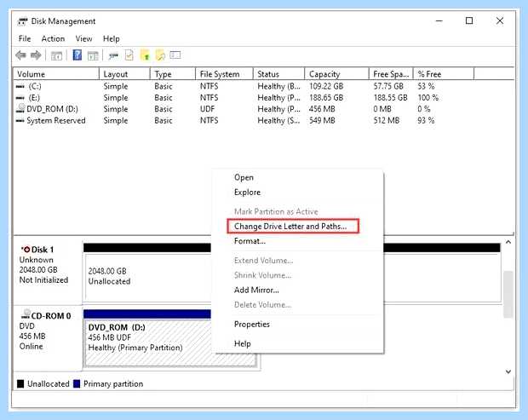This screenshot has width=528, height=420.
Task: Choose Add Mirror... from the context menu
Action: click(x=256, y=290)
